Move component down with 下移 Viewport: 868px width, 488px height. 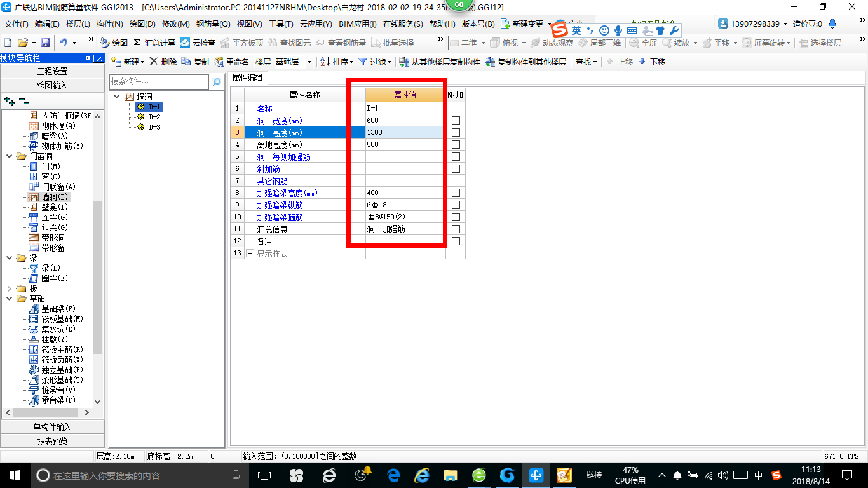(652, 62)
